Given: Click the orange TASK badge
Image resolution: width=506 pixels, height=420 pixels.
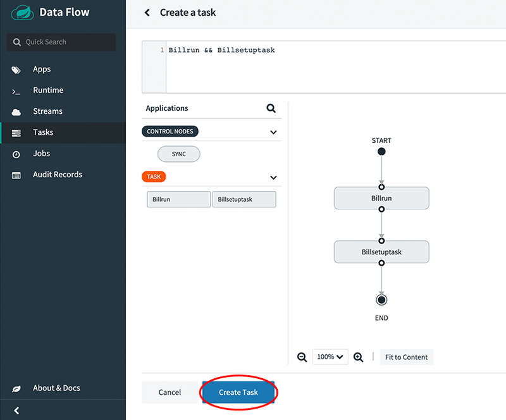Looking at the screenshot, I should [154, 176].
